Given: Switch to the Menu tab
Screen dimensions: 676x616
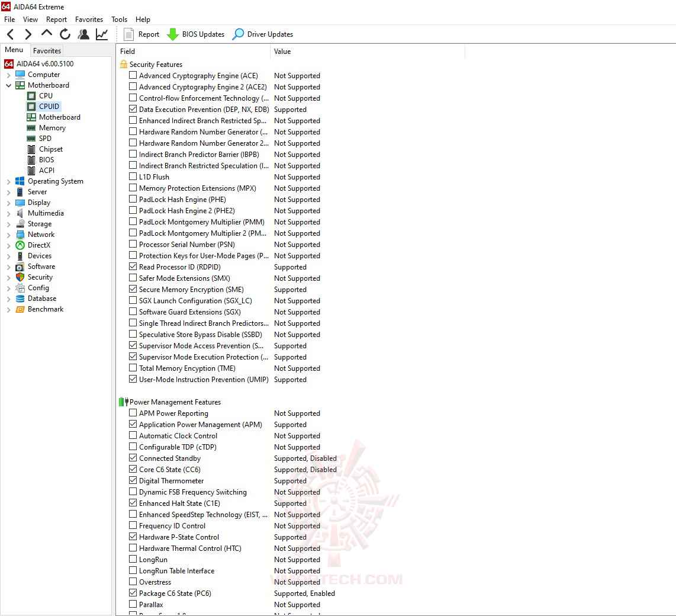Looking at the screenshot, I should pos(14,50).
